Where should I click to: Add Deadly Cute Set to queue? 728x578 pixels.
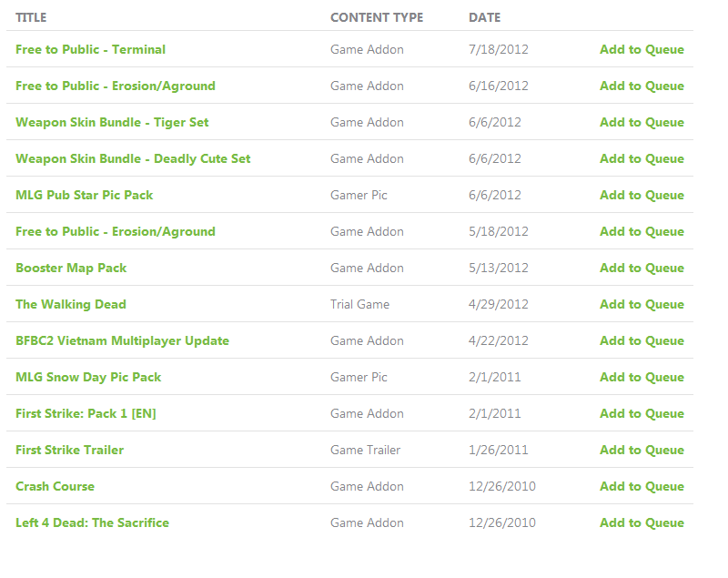(x=642, y=158)
